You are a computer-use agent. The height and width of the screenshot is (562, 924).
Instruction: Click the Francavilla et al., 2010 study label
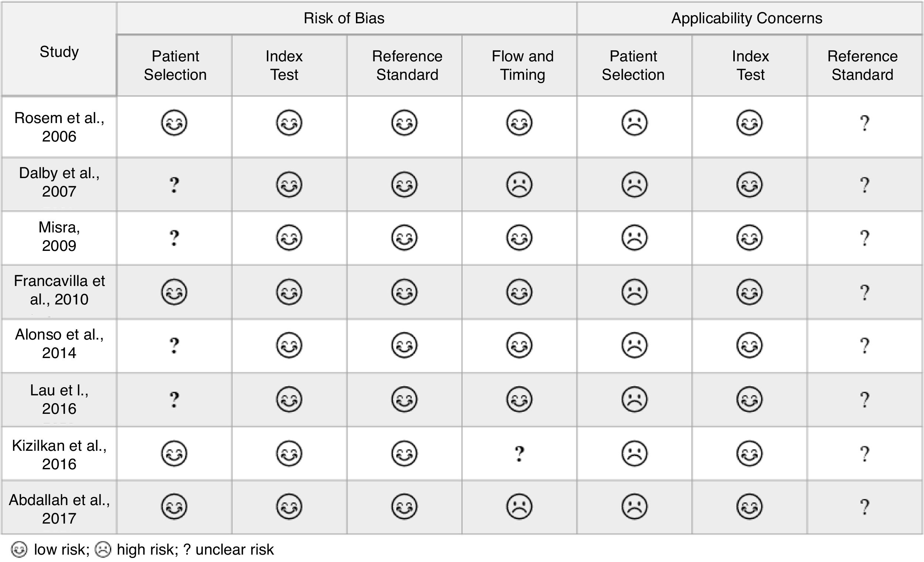tap(59, 290)
